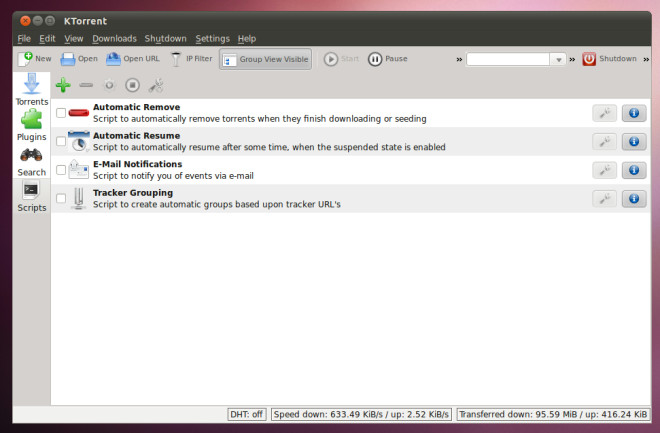Show info about Automatic Resume script

click(x=634, y=142)
